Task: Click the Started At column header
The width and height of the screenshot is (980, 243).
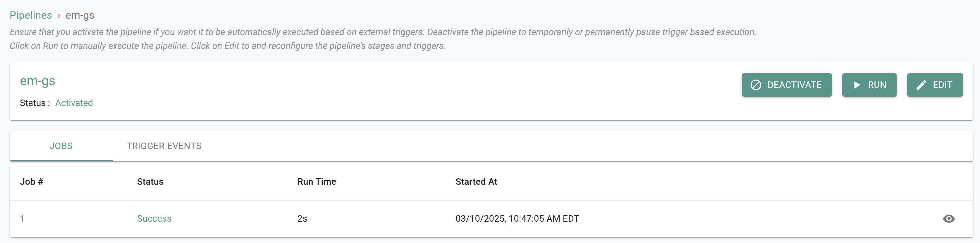Action: (476, 182)
